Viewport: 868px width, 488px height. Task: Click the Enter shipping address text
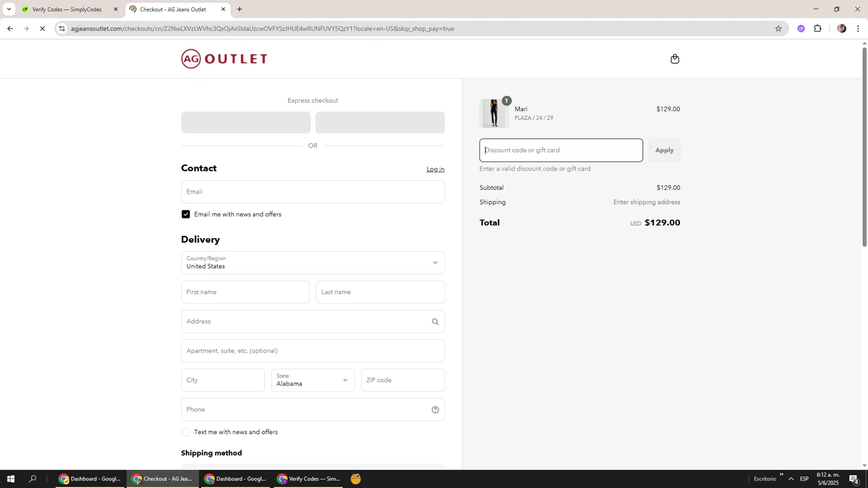[x=646, y=202]
